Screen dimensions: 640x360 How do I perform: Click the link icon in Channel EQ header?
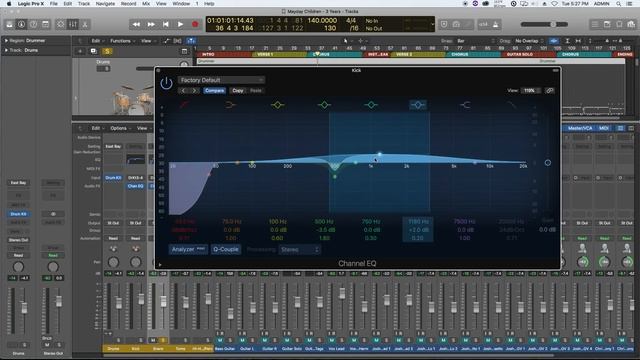550,91
